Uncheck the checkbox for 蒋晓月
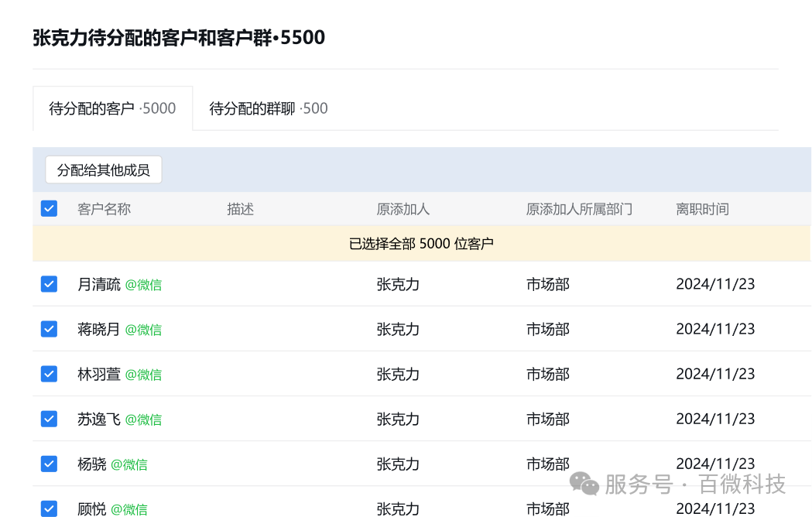812x517 pixels. click(49, 329)
